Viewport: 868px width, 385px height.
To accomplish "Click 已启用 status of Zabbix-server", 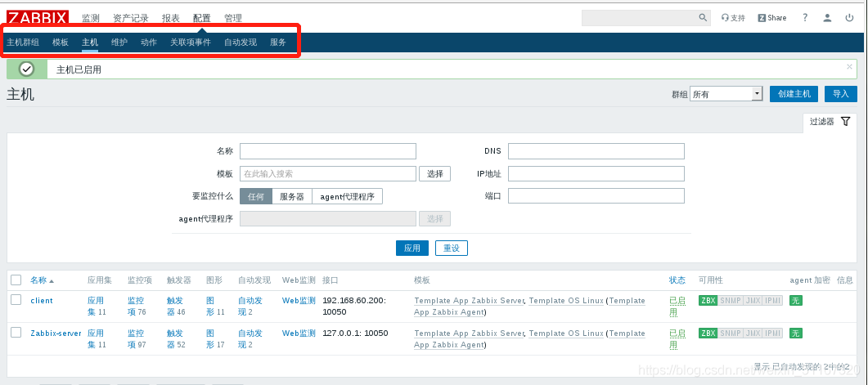I will [x=677, y=338].
